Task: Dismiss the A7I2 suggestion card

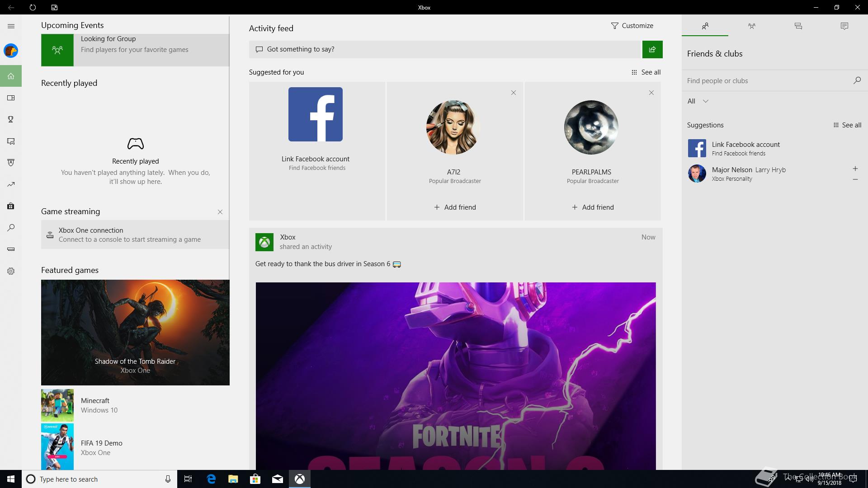Action: point(513,93)
